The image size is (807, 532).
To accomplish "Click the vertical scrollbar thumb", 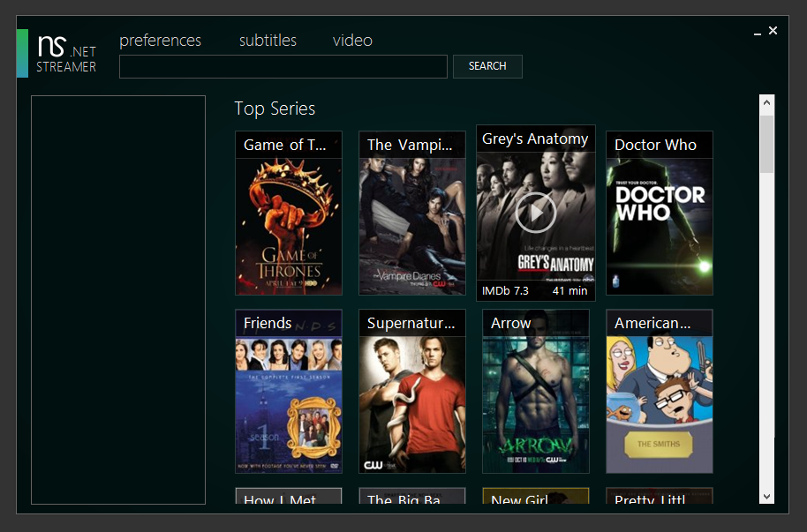I will click(x=767, y=144).
